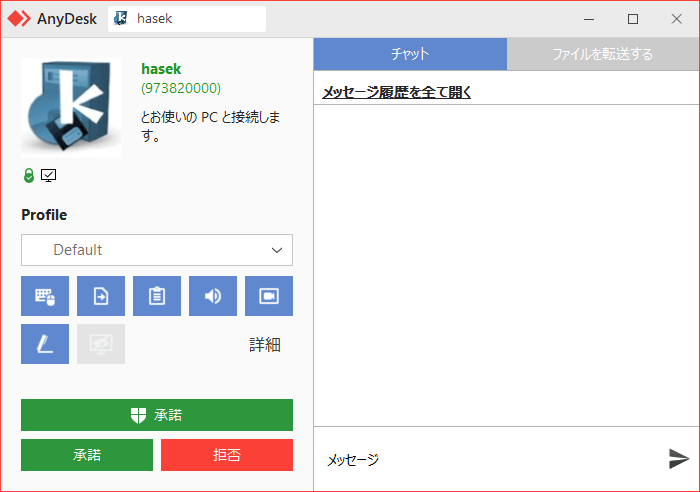Click the hasek tab's small avatar icon
This screenshot has width=700, height=492.
(120, 18)
